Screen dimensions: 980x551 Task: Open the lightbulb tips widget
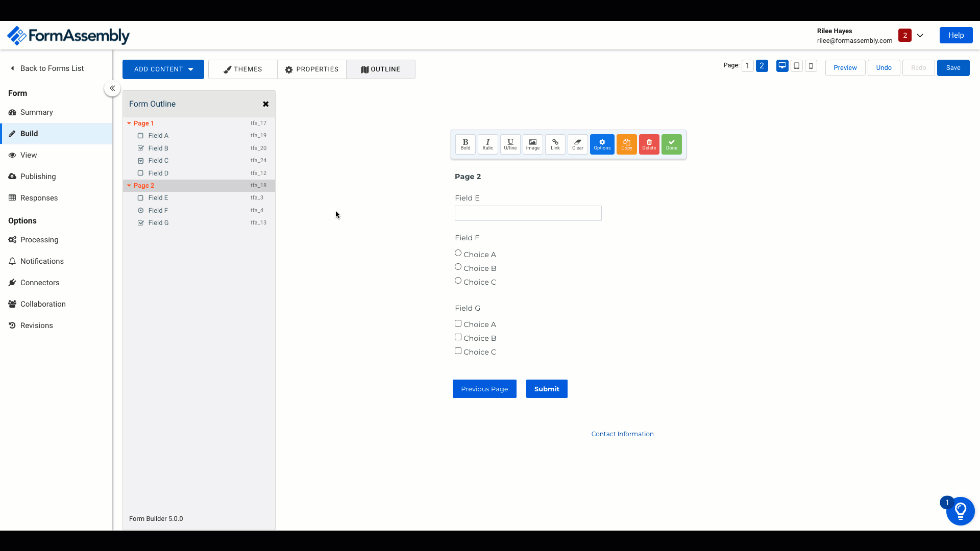pos(960,511)
